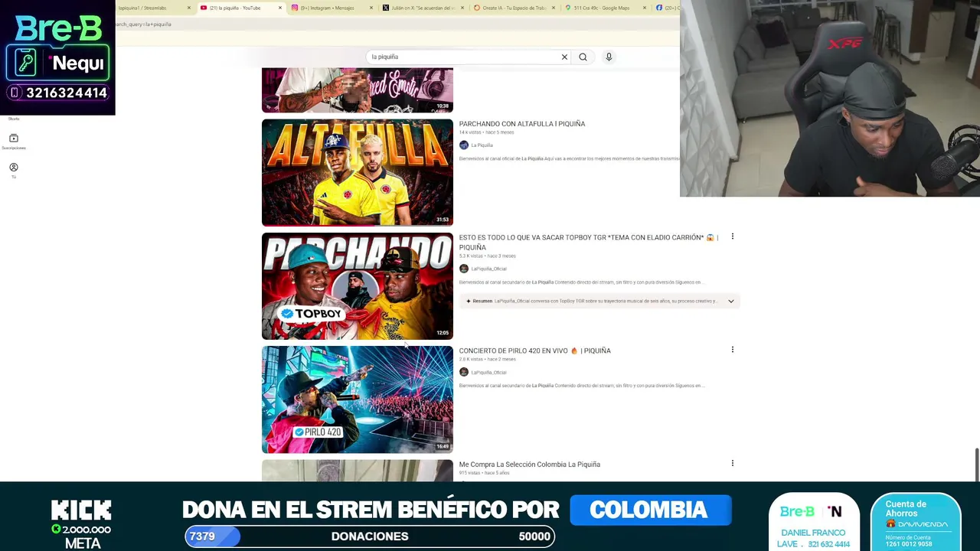Screen dimensions: 980x551
Task: Clear the search box with the X
Action: pyautogui.click(x=564, y=57)
